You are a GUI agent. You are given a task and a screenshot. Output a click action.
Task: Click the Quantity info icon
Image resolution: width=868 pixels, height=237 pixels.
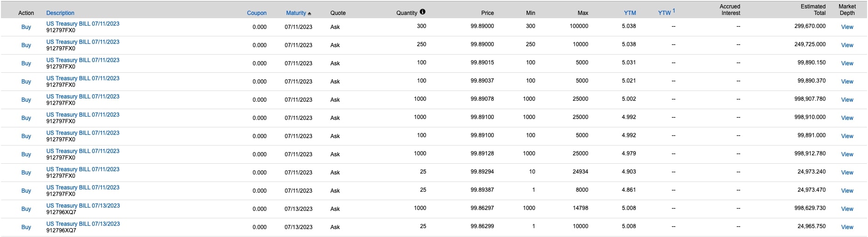423,12
